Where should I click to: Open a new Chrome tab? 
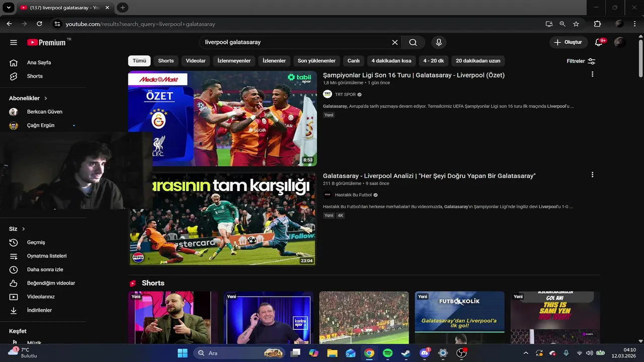(x=122, y=8)
